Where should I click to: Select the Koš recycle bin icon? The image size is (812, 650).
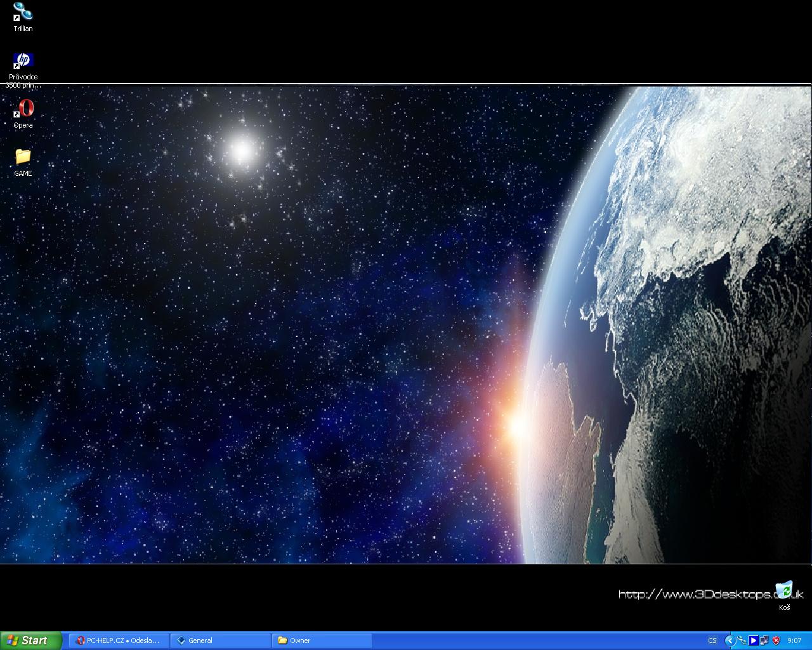tap(785, 590)
